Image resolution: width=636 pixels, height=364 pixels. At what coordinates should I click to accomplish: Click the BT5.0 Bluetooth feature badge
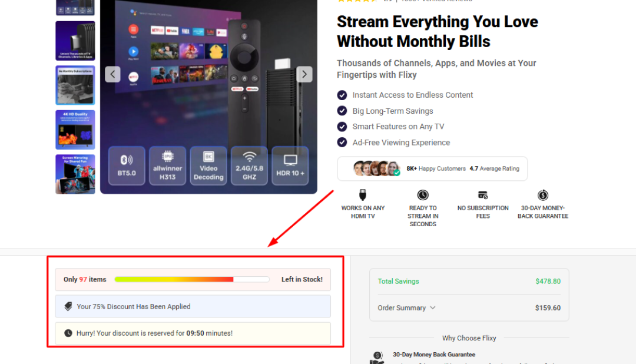click(127, 166)
